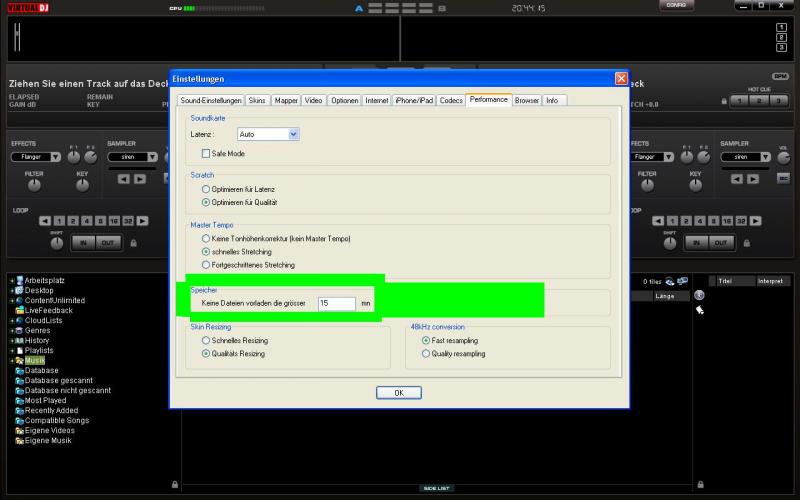
Task: Show the SIDE LIST panel
Action: (x=437, y=488)
